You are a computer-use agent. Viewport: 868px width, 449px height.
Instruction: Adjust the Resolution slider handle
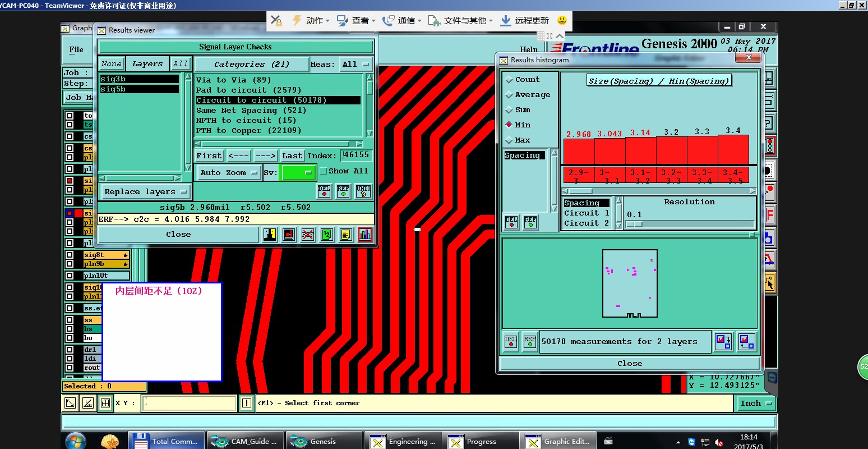pos(634,224)
